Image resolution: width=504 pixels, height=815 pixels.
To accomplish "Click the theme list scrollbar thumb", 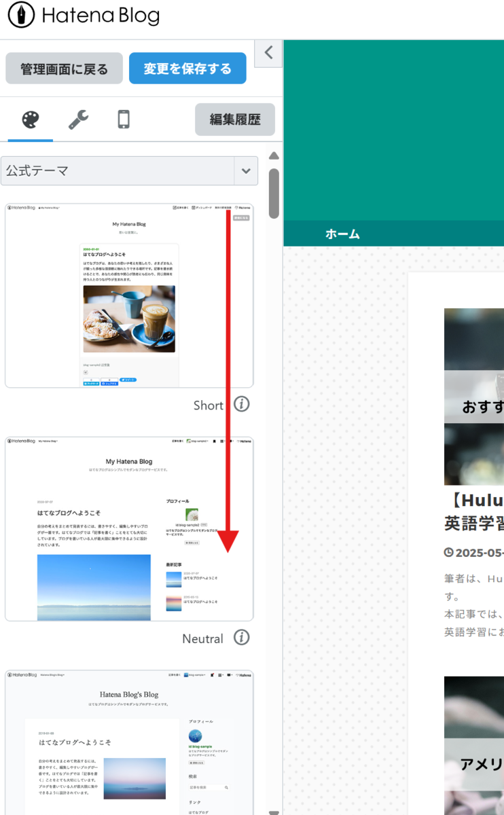I will click(x=274, y=194).
